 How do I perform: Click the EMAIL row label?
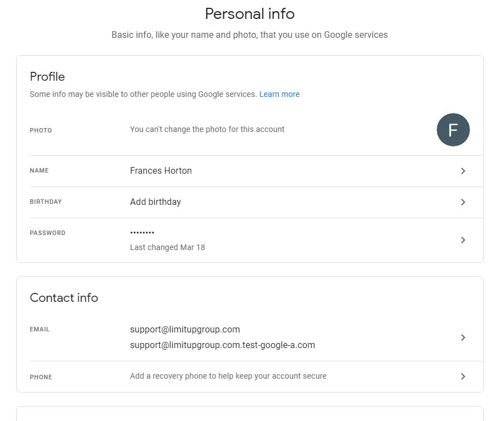click(40, 329)
